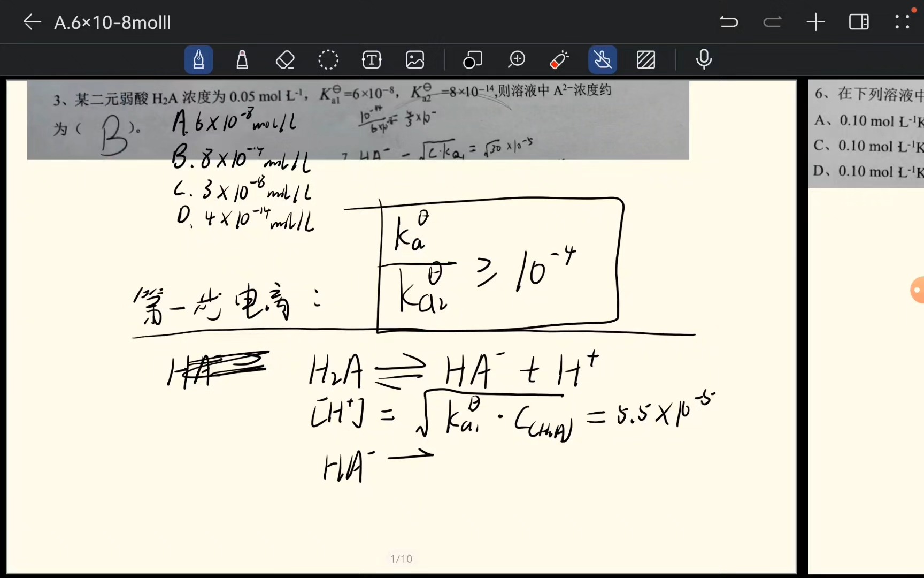Tap the orange floating button at right edge
924x578 pixels.
pyautogui.click(x=917, y=290)
